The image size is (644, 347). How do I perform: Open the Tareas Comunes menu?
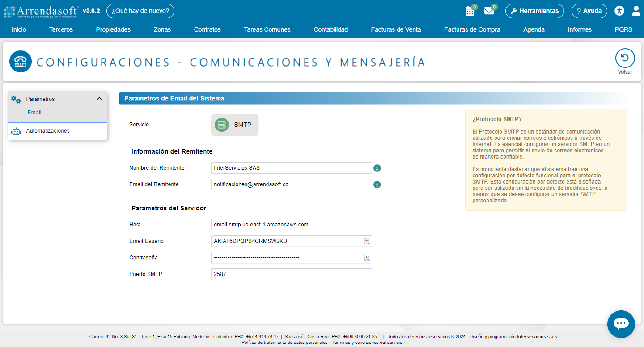267,29
